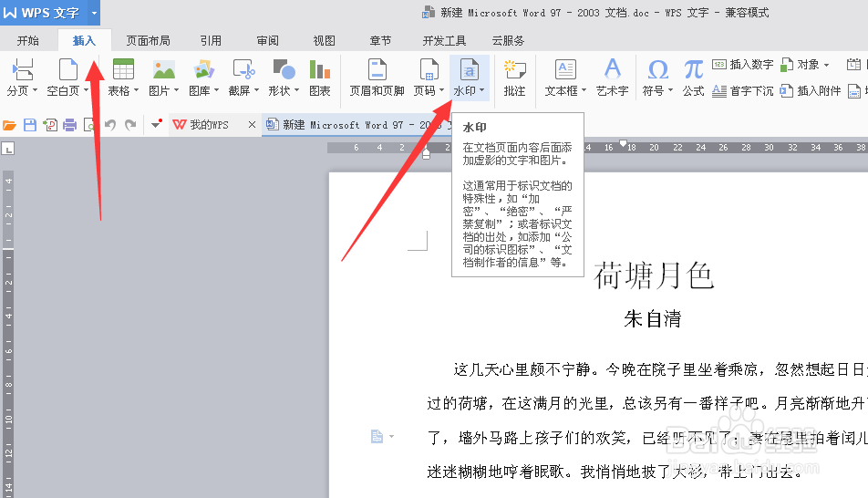This screenshot has width=868, height=498.
Task: Open print preview icon
Action: coord(89,125)
